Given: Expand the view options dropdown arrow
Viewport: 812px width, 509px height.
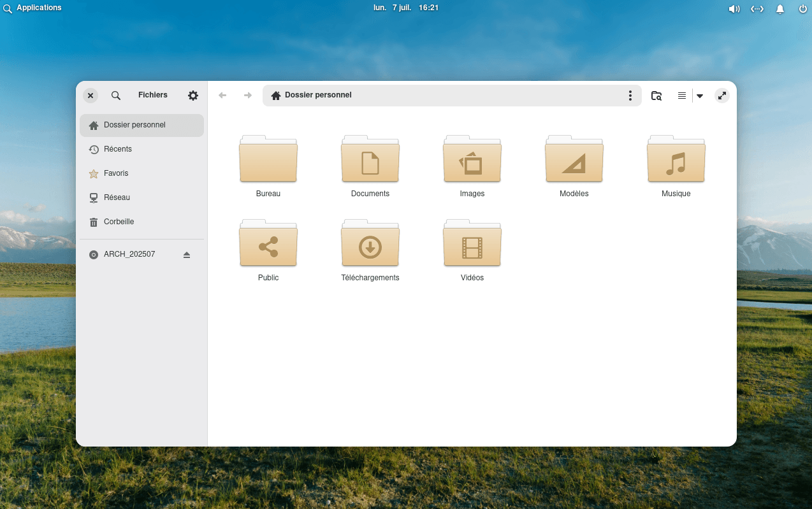Looking at the screenshot, I should [x=700, y=96].
